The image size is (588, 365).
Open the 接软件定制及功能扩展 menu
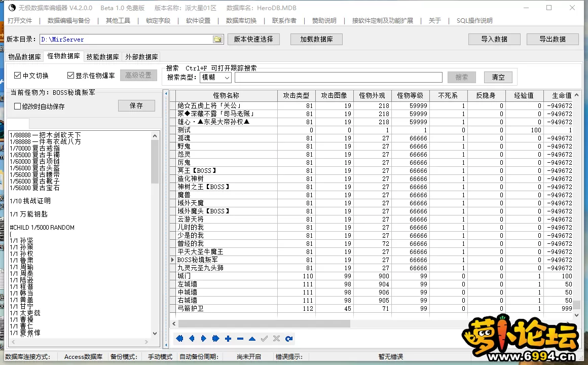tap(383, 21)
